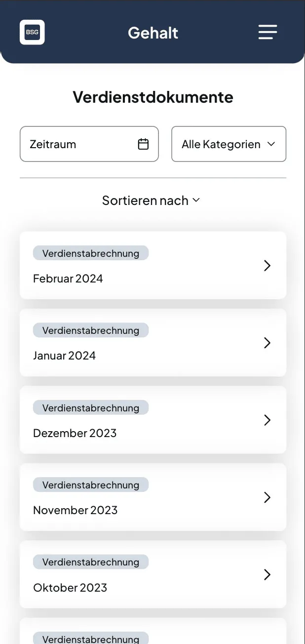Click the Gehalt page title
Image resolution: width=305 pixels, height=644 pixels.
(x=153, y=33)
